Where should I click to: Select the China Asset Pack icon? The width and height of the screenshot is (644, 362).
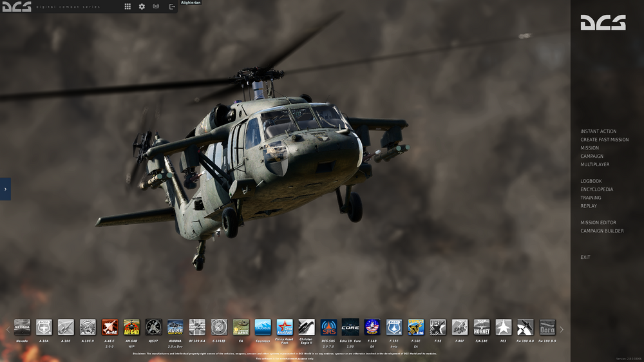pos(285,327)
